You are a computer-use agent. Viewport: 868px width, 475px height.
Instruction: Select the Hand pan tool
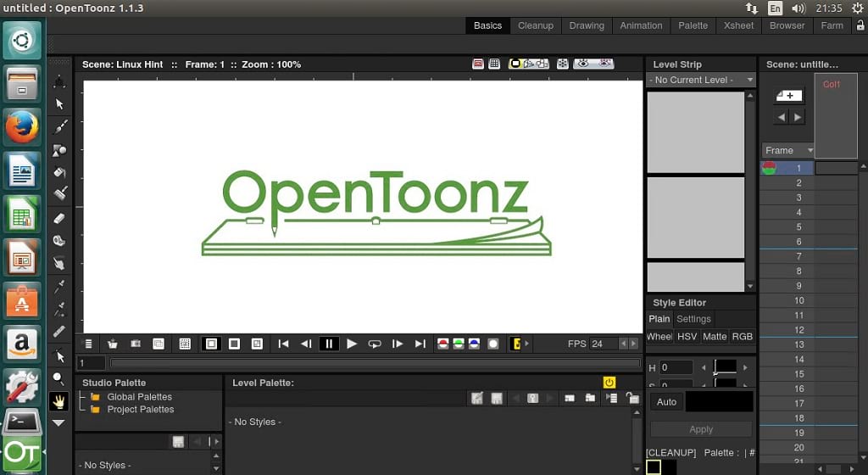[x=58, y=401]
